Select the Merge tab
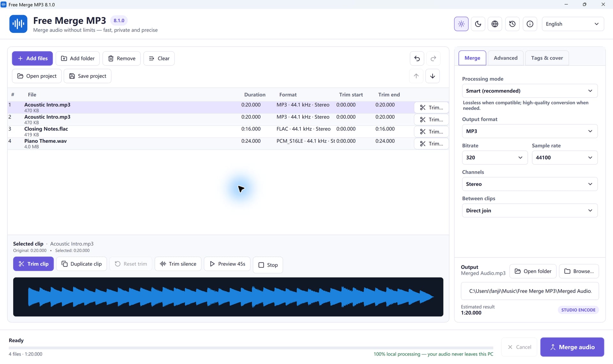 [472, 58]
